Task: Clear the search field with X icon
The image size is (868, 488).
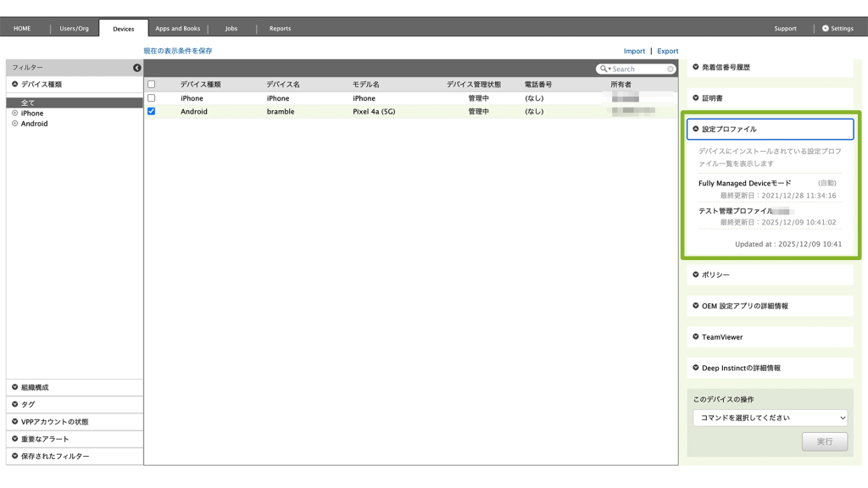Action: [670, 69]
